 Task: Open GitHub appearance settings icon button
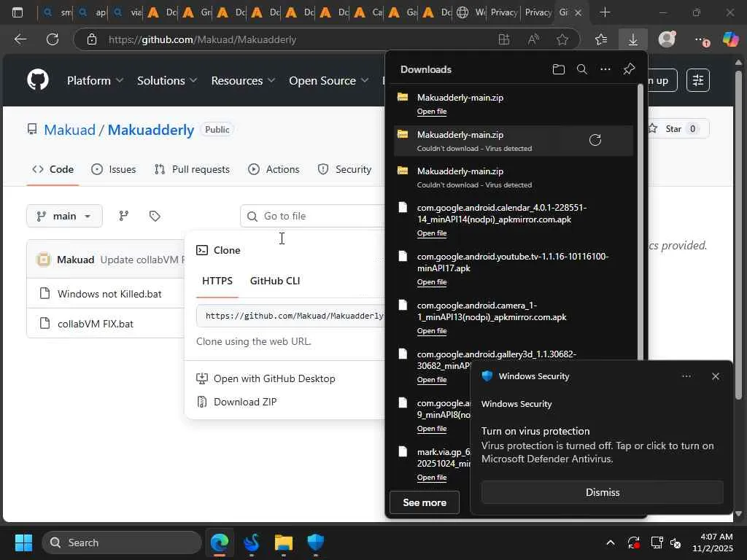coord(698,80)
